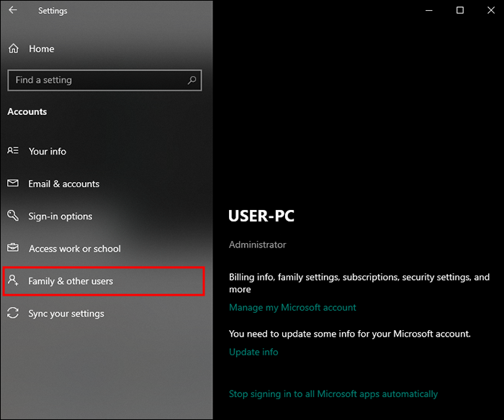The height and width of the screenshot is (420, 504).
Task: Click the Sync your settings icon
Action: (13, 314)
